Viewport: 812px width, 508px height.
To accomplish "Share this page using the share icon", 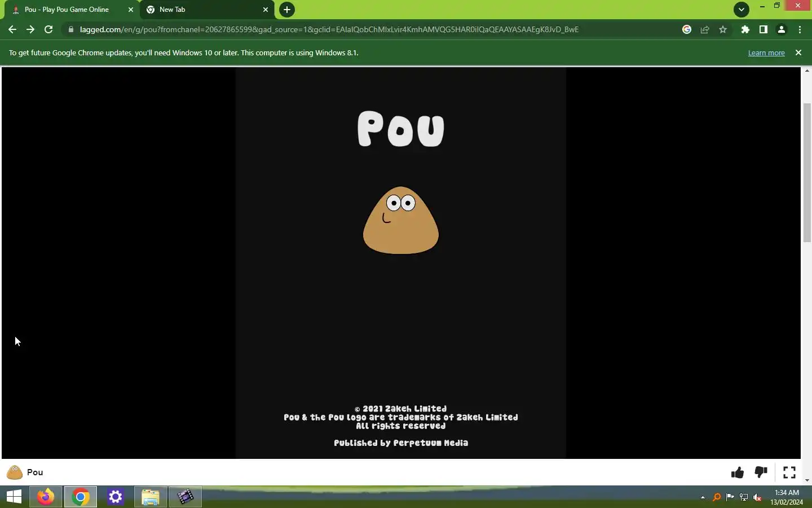I will coord(705,29).
